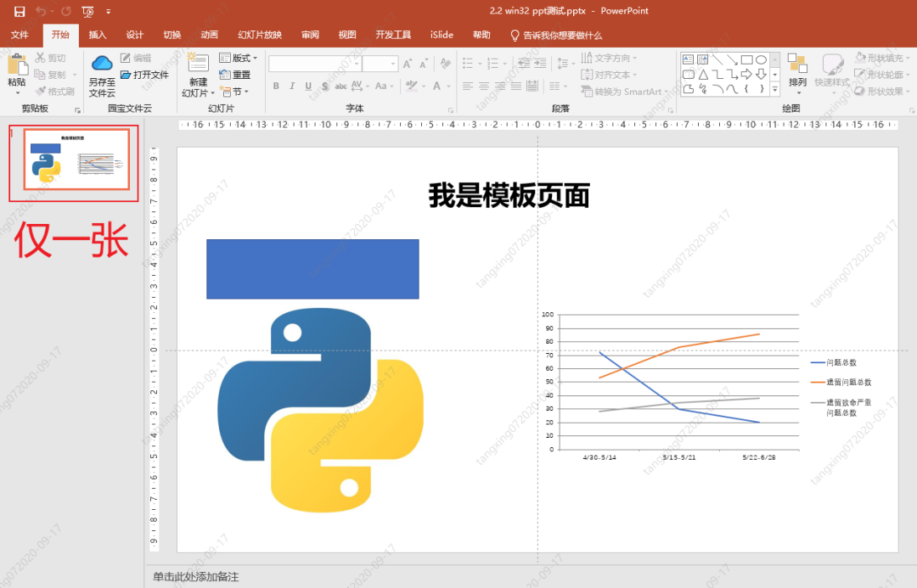Open the 幻灯片放映 tab
This screenshot has width=917, height=588.
(x=259, y=35)
